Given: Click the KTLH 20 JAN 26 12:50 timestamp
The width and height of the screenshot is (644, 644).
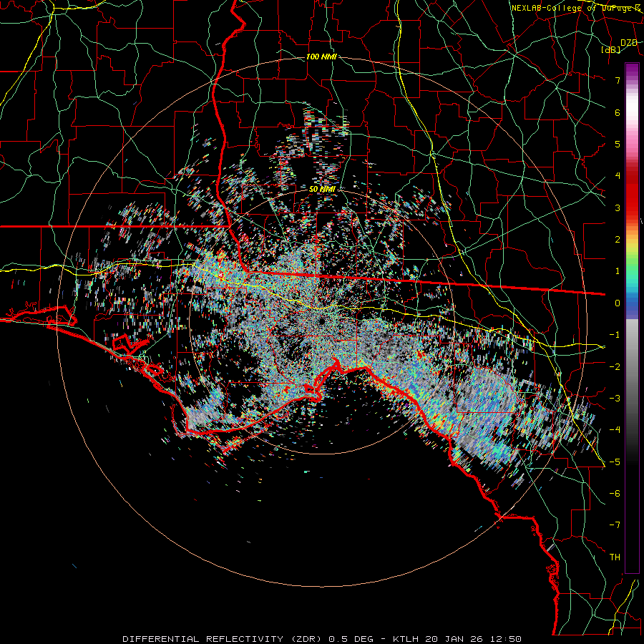Looking at the screenshot, I should pyautogui.click(x=457, y=639).
